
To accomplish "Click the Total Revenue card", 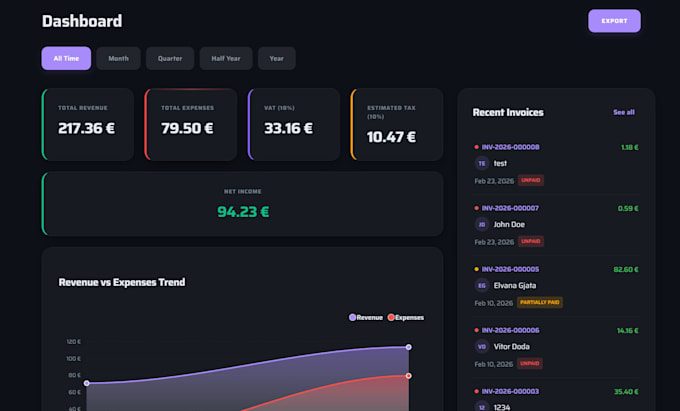I will (x=88, y=124).
